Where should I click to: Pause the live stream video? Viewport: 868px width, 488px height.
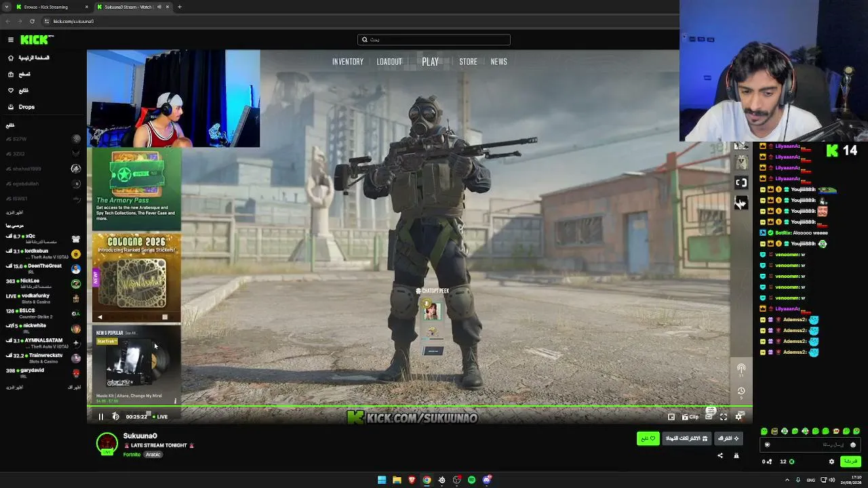pos(101,417)
